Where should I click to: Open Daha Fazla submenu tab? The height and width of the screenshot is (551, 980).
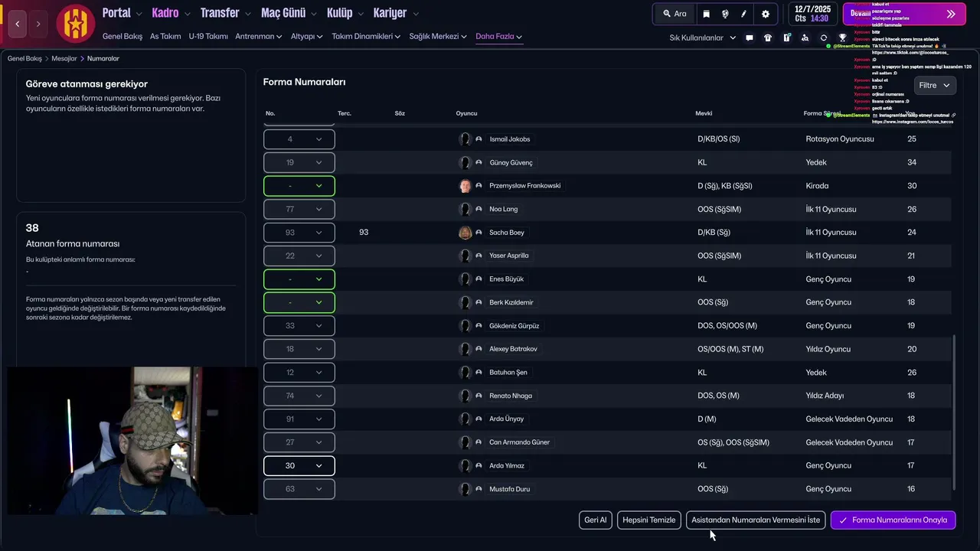(x=498, y=36)
